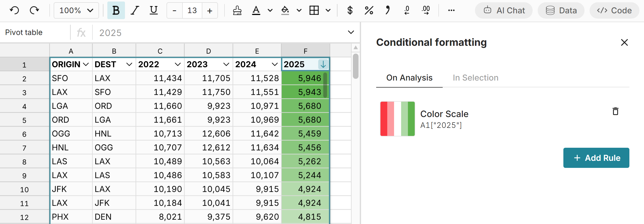
Task: Click the cell containing 11,750
Action: pyautogui.click(x=209, y=92)
